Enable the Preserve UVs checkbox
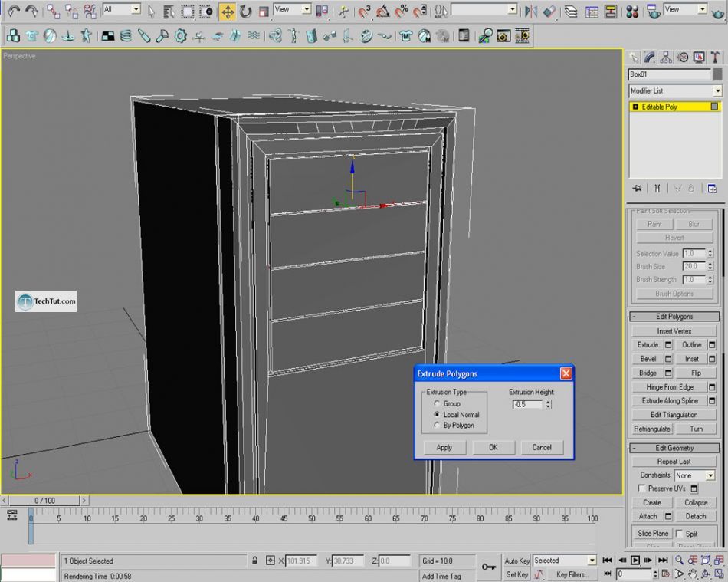The image size is (728, 582). click(x=641, y=488)
